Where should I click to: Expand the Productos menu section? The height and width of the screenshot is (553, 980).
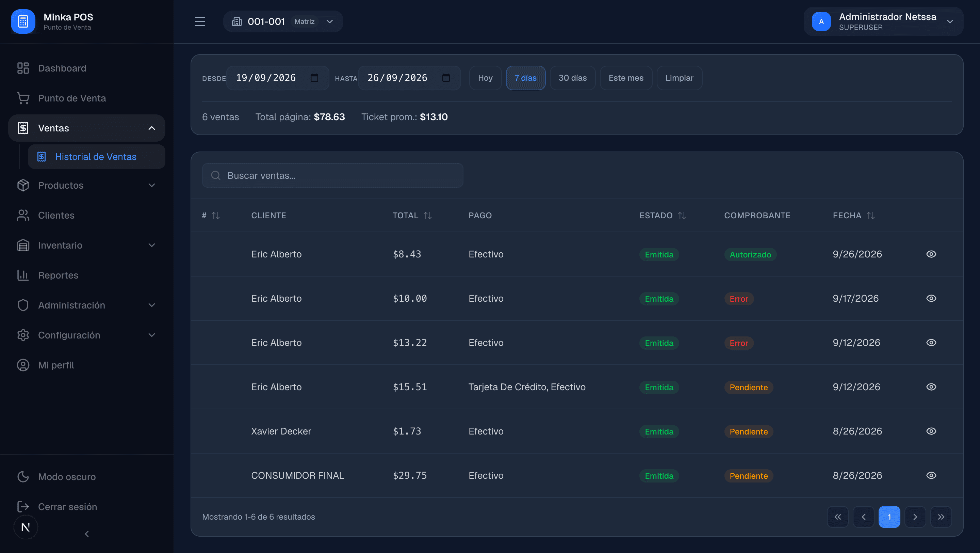point(87,185)
